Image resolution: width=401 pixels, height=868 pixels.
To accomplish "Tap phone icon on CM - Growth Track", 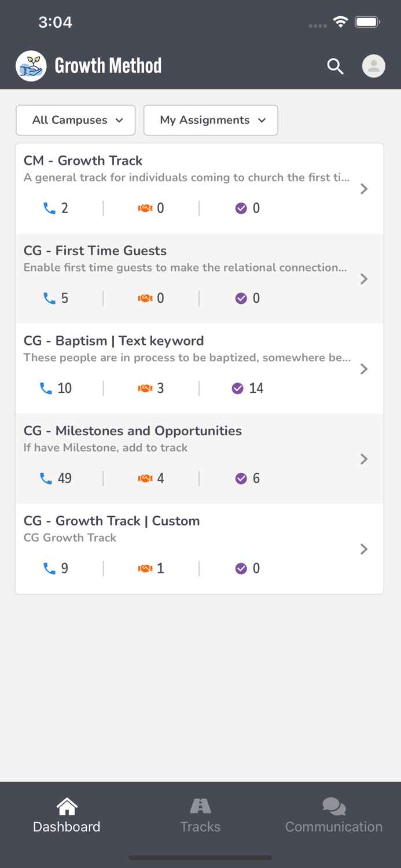I will pos(49,208).
